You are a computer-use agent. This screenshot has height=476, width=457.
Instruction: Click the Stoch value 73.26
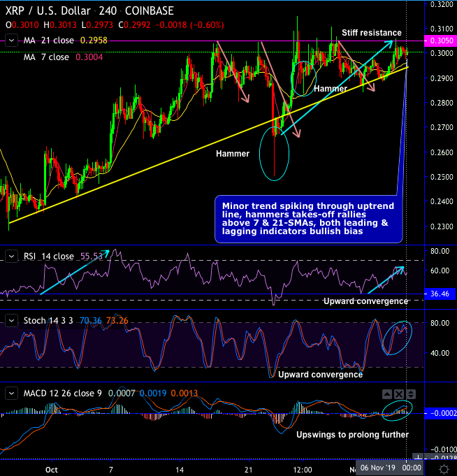coord(117,321)
